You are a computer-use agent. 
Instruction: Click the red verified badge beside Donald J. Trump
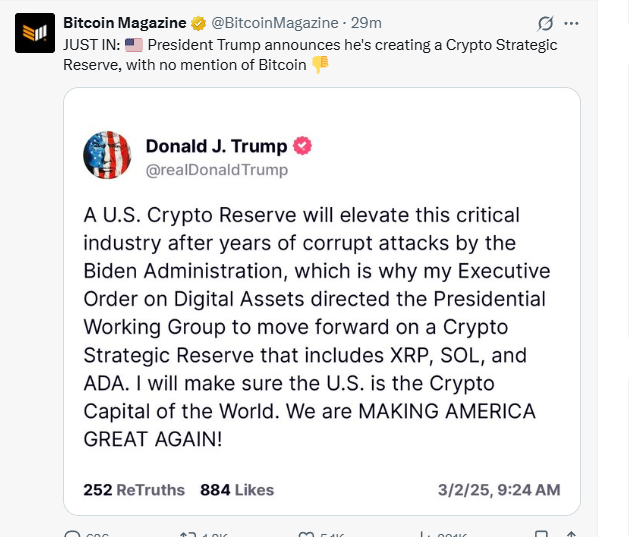pos(302,146)
